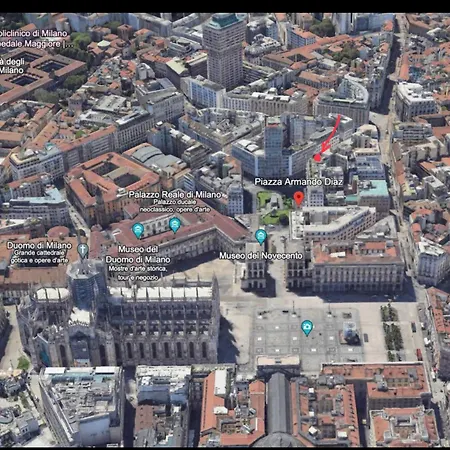
Task: Click 'Mostre d'arte storica, tour e negozio' text
Action: (x=138, y=273)
